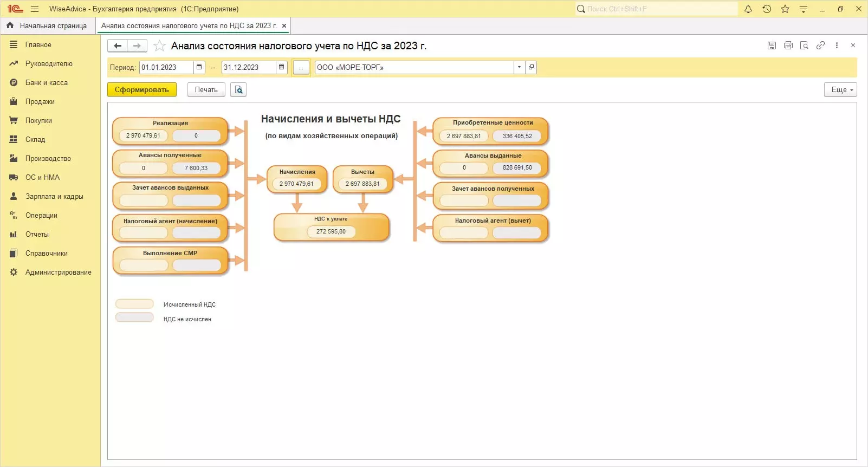Image resolution: width=868 pixels, height=467 pixels.
Task: Open the period selection ellipsis button
Action: pos(301,67)
